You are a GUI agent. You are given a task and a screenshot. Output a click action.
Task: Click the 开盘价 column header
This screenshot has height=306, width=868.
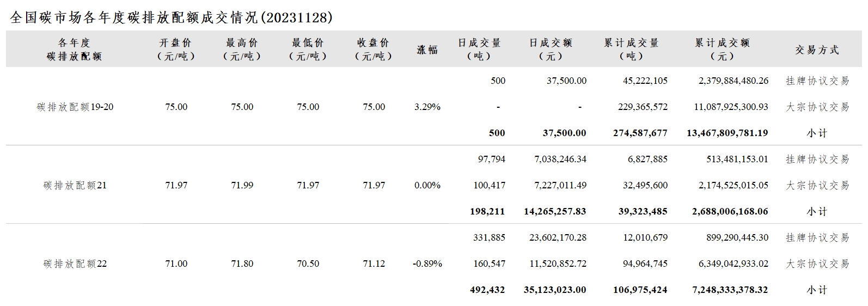(x=176, y=49)
